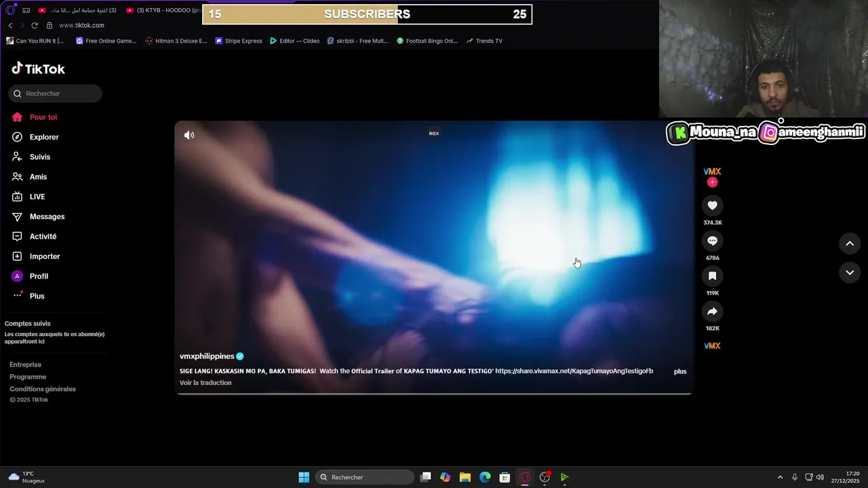Launch Copilot from the taskbar
This screenshot has width=868, height=488.
pyautogui.click(x=446, y=477)
